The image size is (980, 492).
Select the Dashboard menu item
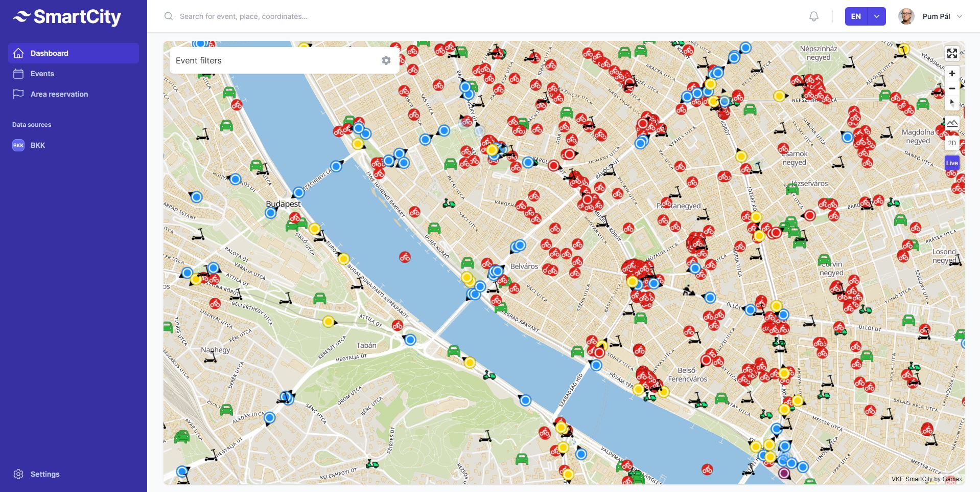point(49,53)
